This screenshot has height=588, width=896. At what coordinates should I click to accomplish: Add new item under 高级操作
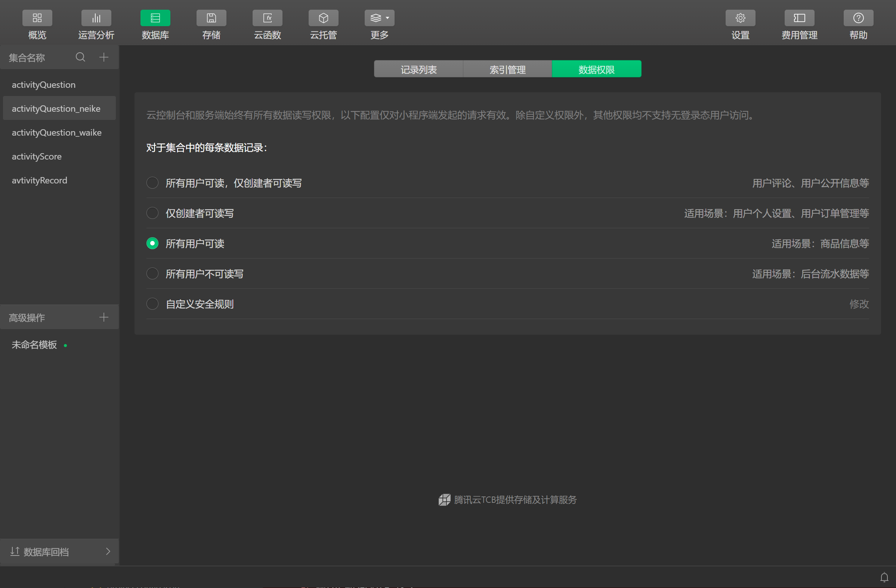[103, 317]
